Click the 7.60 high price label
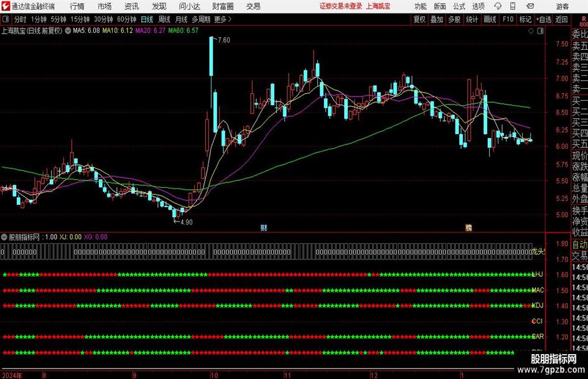588x379 pixels. coord(223,40)
